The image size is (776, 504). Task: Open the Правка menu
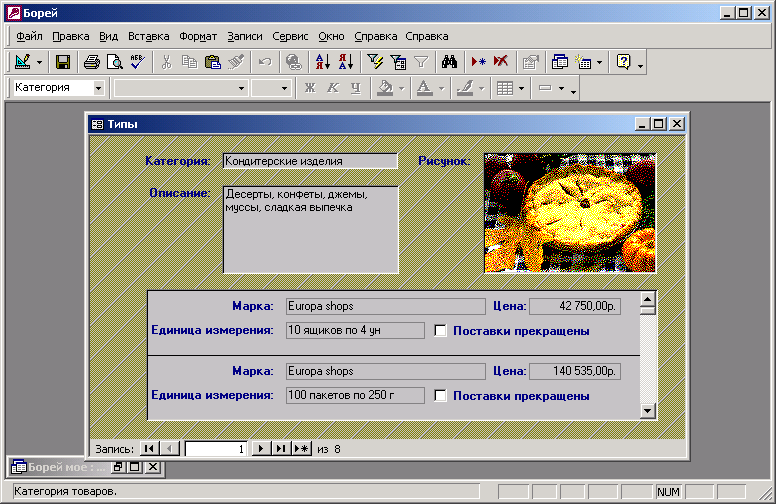[71, 36]
